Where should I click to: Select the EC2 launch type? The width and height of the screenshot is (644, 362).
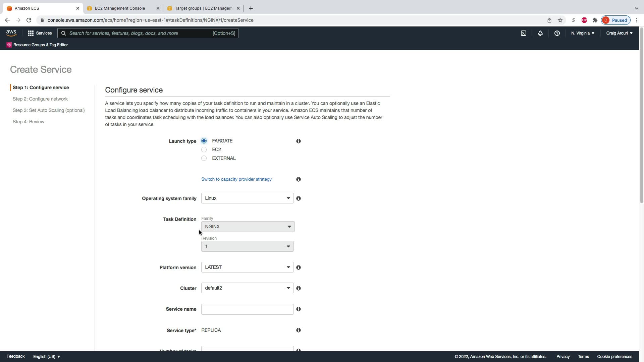[204, 149]
